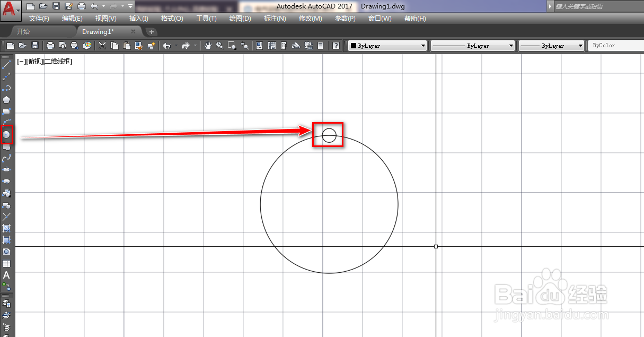The width and height of the screenshot is (644, 337).
Task: Click Copy in the standard toolbar
Action: 114,46
